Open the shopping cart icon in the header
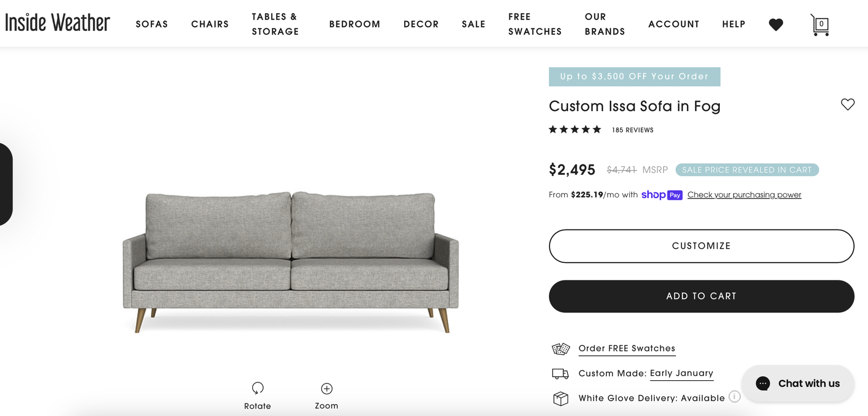 tap(820, 24)
